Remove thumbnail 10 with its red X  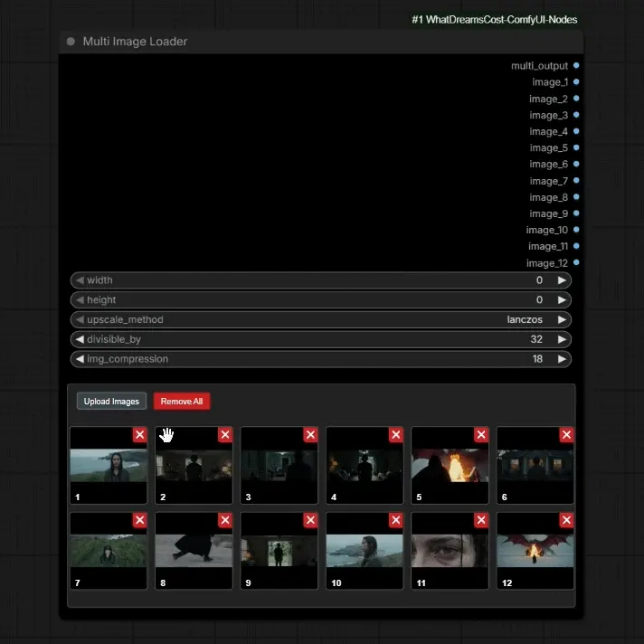pos(396,520)
